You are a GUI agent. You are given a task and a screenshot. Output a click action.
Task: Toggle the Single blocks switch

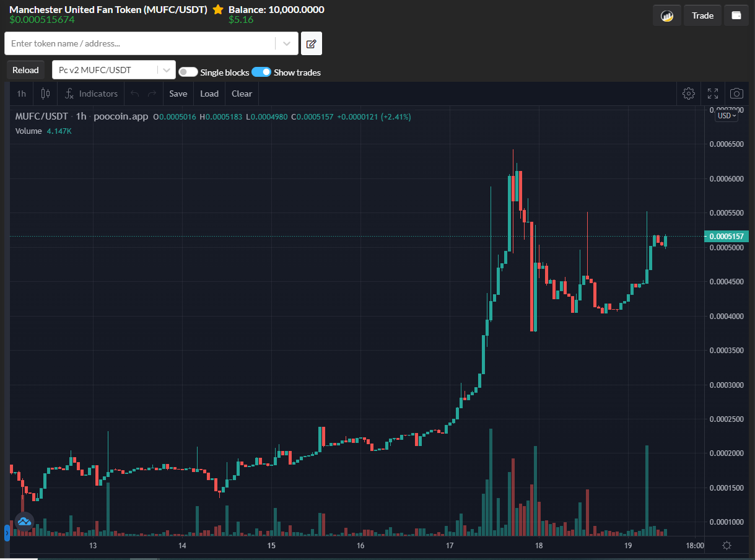(x=188, y=72)
